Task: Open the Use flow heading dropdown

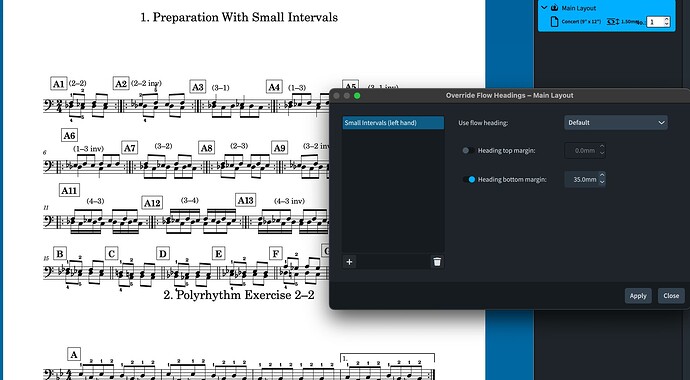Action: (x=616, y=123)
